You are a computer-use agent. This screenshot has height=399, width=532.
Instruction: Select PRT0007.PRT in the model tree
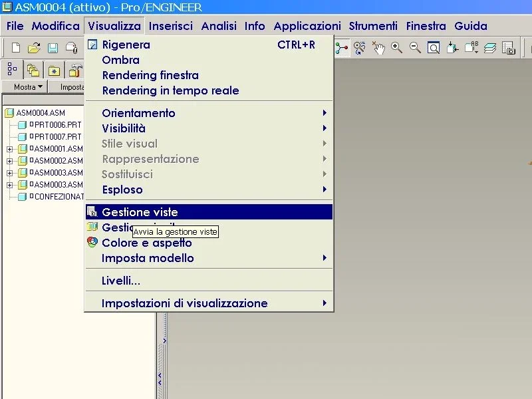[58, 137]
